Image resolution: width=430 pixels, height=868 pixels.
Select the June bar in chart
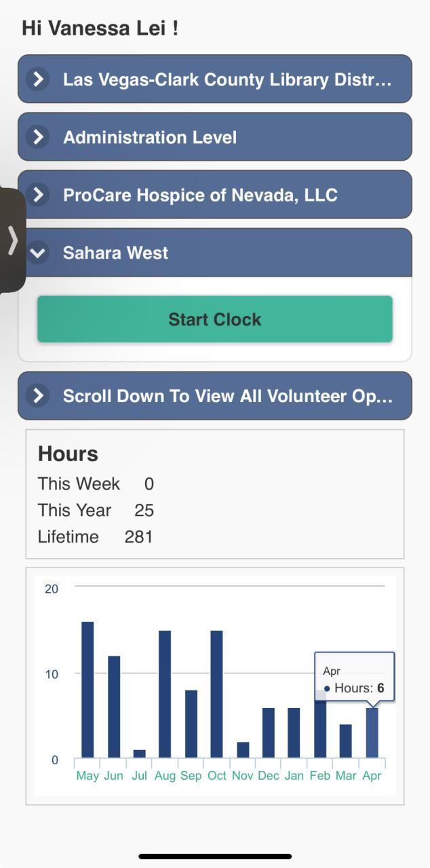point(113,707)
